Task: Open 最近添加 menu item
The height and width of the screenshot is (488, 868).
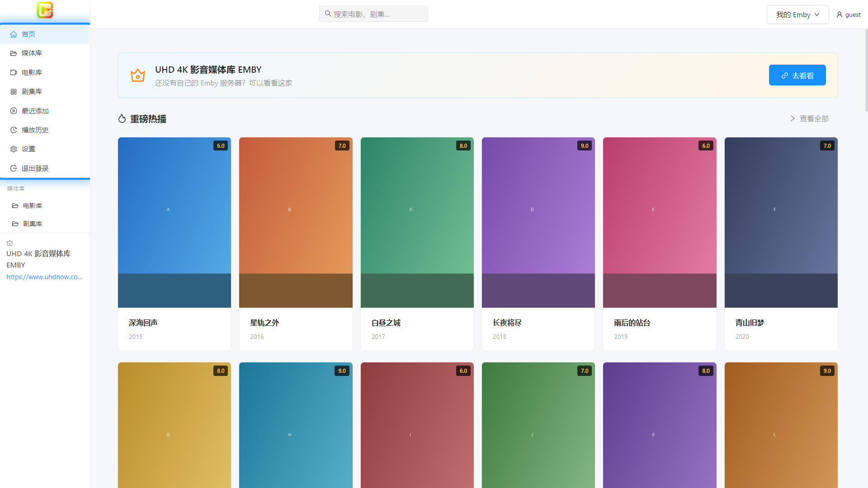Action: click(x=44, y=111)
